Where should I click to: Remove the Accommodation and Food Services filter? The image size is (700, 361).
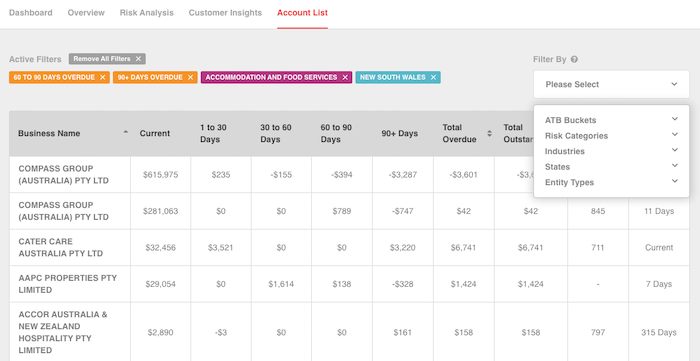[345, 78]
